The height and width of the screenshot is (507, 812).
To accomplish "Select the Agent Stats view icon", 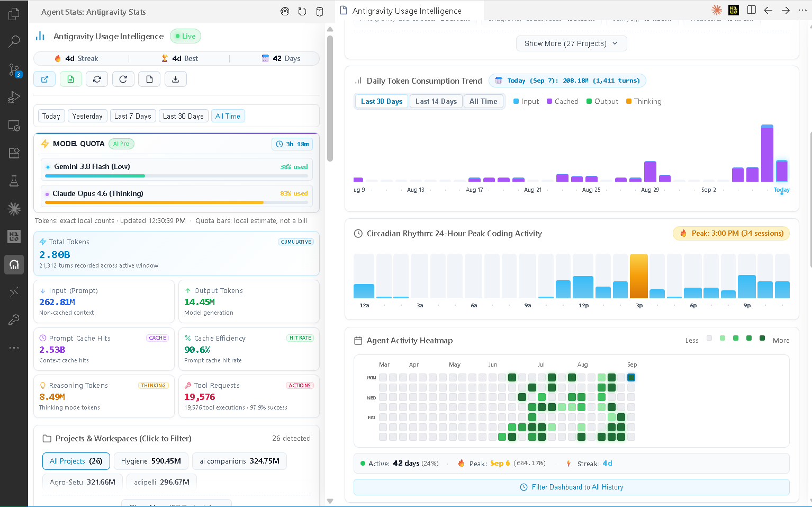I will (14, 264).
